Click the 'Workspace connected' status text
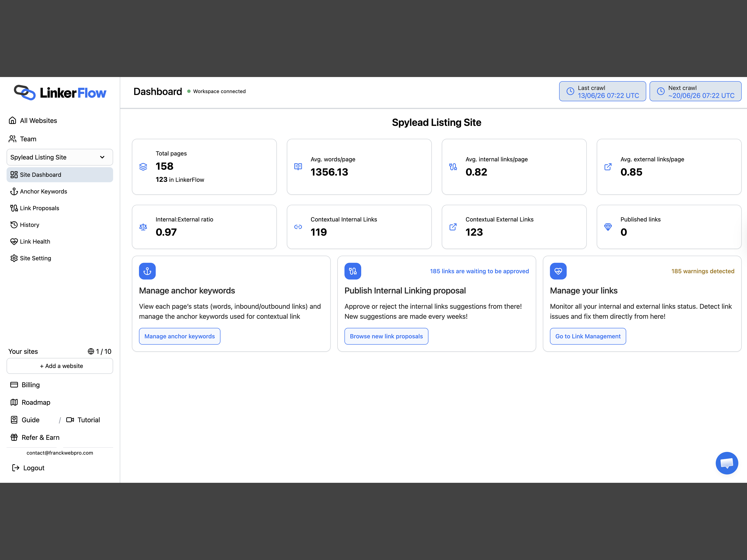The height and width of the screenshot is (560, 747). click(220, 91)
